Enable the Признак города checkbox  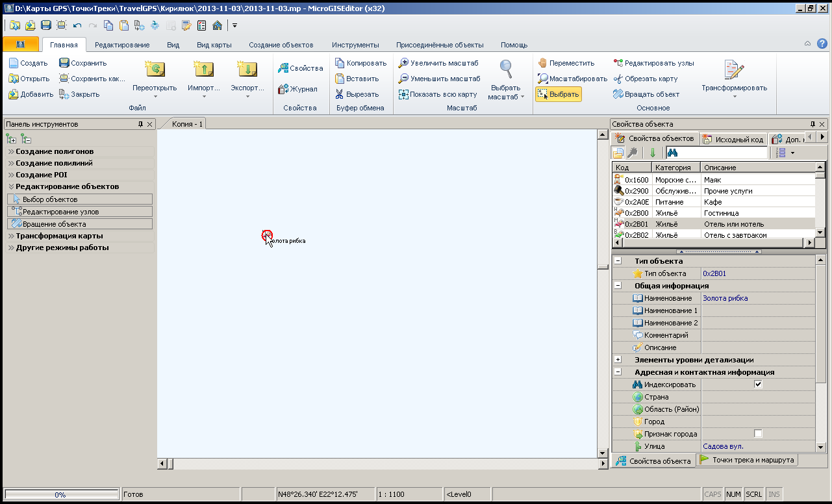pyautogui.click(x=758, y=434)
